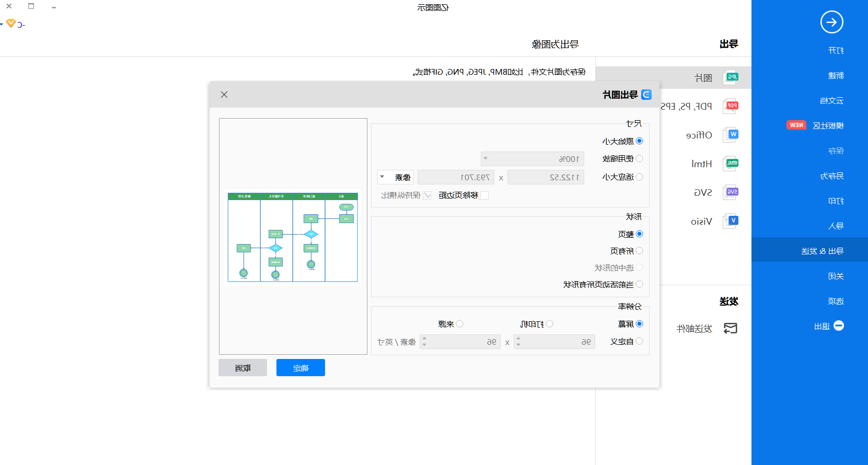Select the 使用缩放 radio button

(640, 159)
